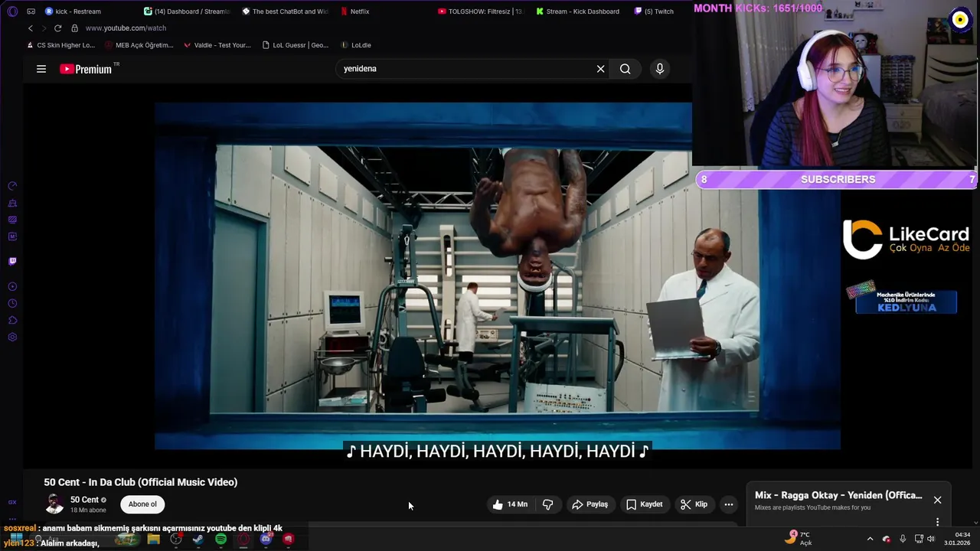Dislike the video with thumbs-down button
Viewport: 980px width, 551px height.
coord(548,504)
